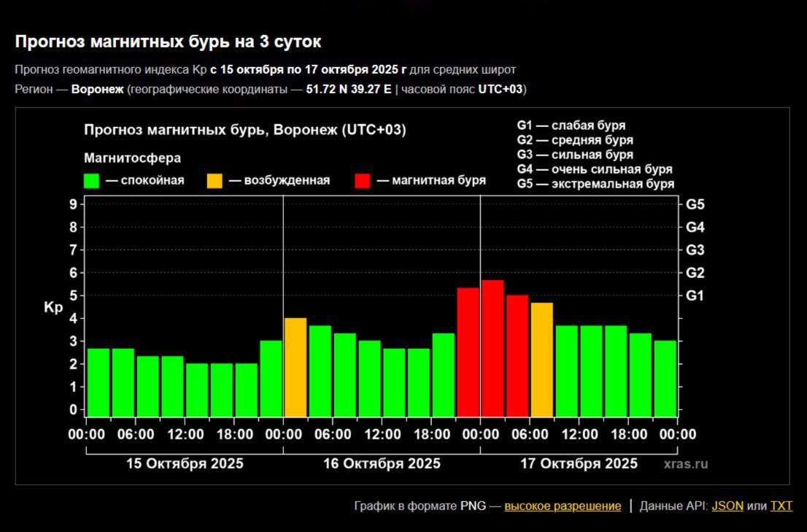807x532 pixels.
Task: Open the "высокое разрешение" PNG link
Action: 563,506
